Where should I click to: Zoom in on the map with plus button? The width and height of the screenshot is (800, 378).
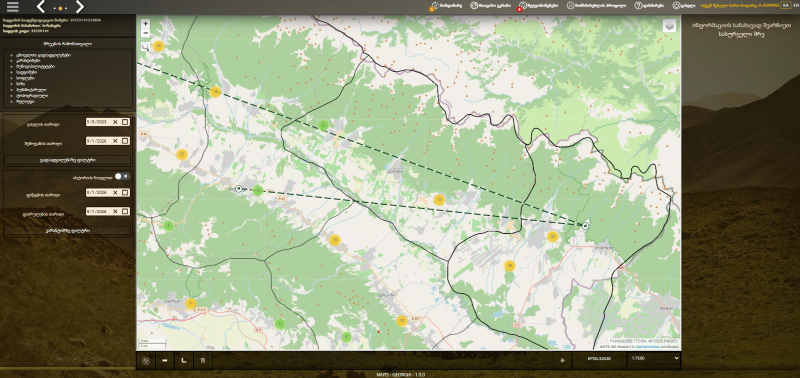(x=145, y=23)
